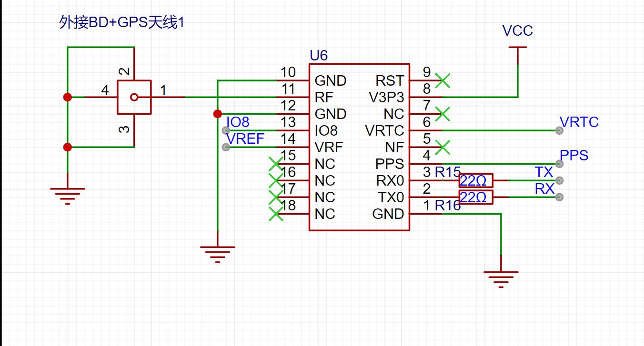
Task: Click the V3P3 pin name in U6
Action: (x=386, y=98)
